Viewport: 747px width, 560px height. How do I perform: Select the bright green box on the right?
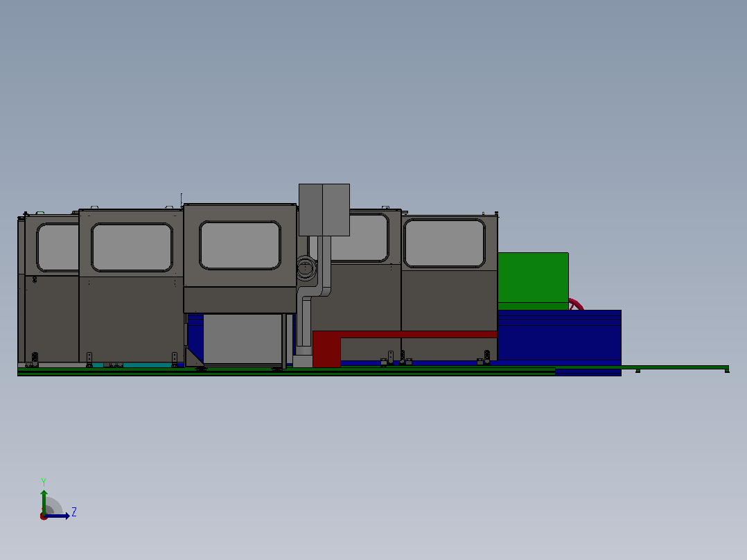pos(533,281)
